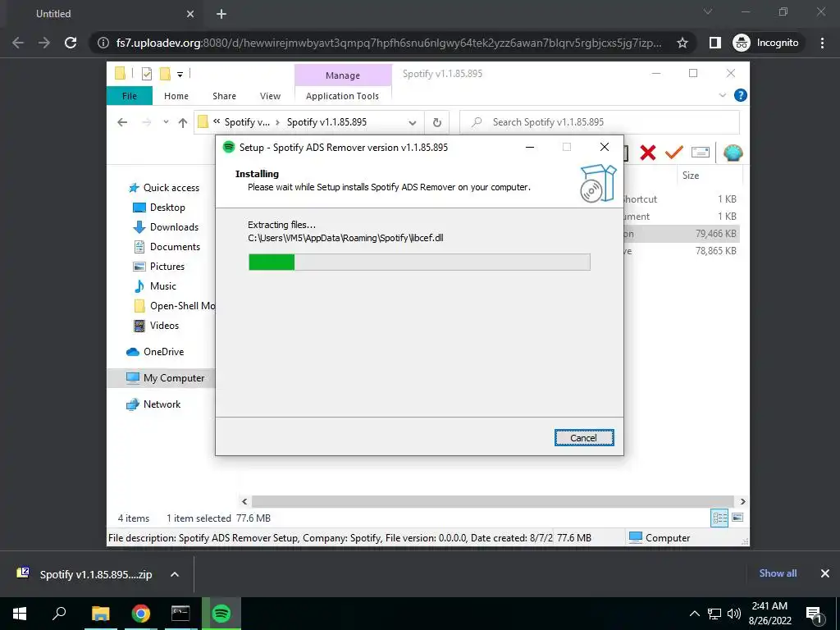The image size is (840, 630).
Task: Switch to details view layout icon
Action: pyautogui.click(x=719, y=518)
